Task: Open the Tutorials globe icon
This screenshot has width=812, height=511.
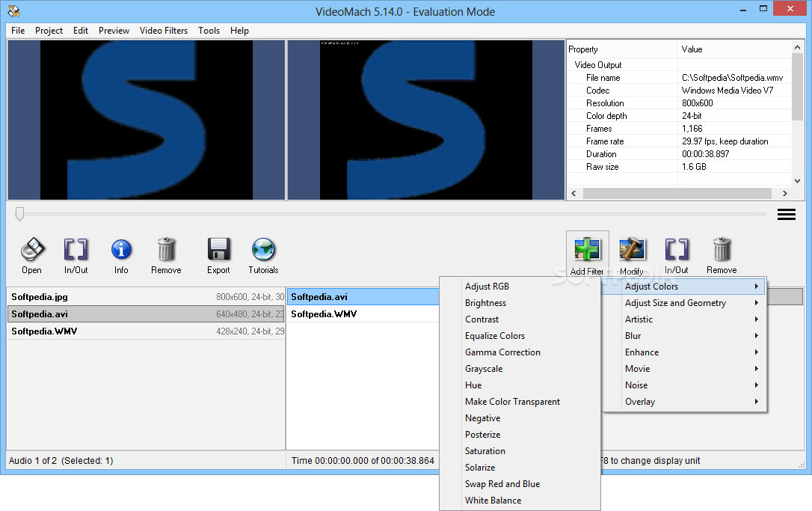Action: [x=264, y=249]
